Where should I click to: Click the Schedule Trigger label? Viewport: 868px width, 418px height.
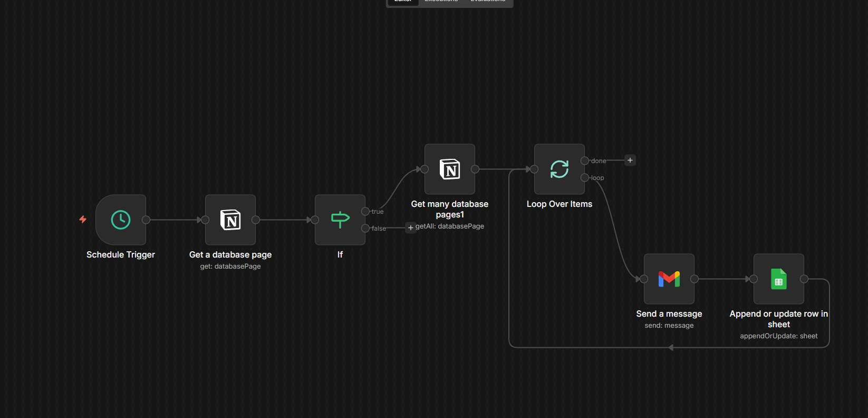pyautogui.click(x=121, y=254)
